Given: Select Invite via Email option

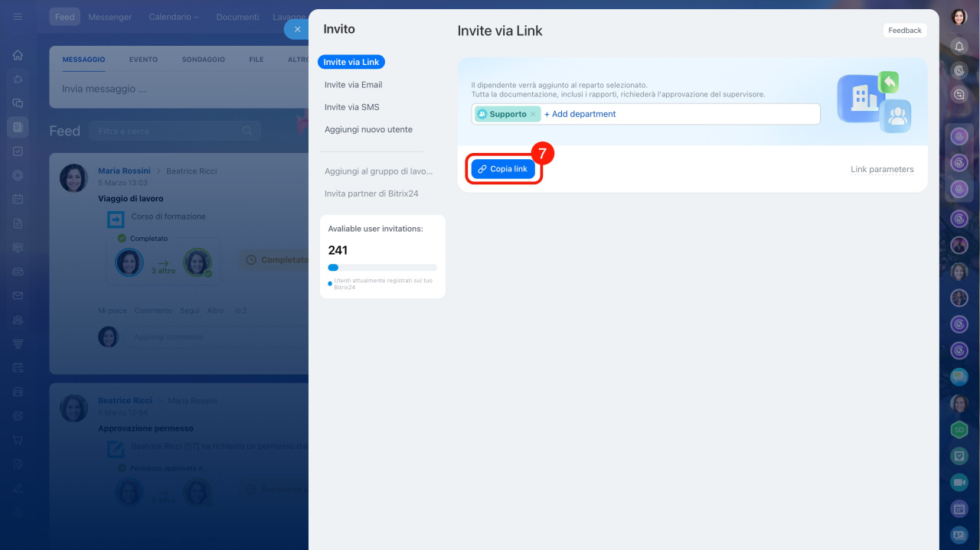Looking at the screenshot, I should click(x=353, y=85).
